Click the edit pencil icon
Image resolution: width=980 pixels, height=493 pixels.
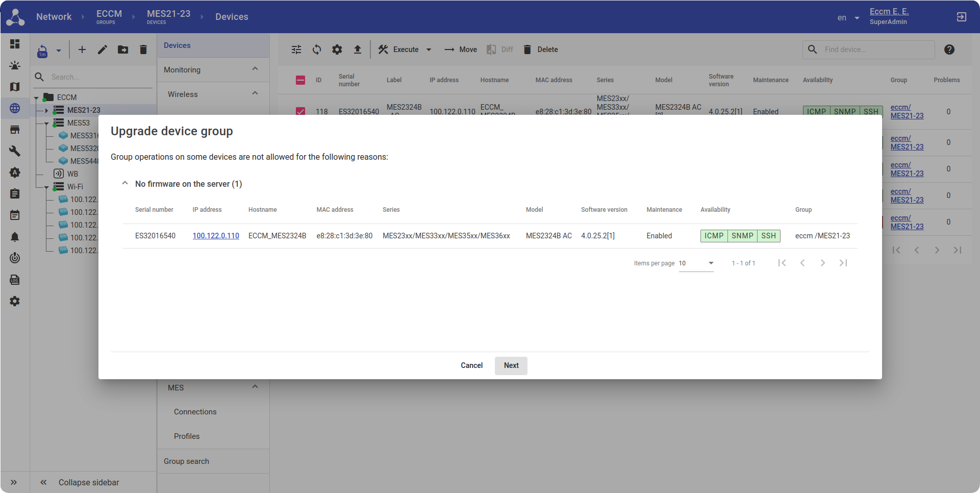pos(103,50)
